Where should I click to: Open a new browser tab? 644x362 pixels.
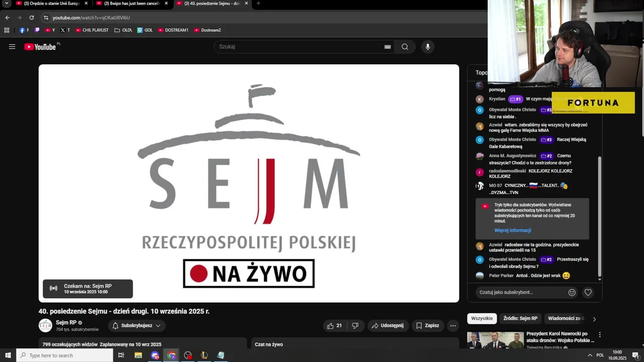259,4
